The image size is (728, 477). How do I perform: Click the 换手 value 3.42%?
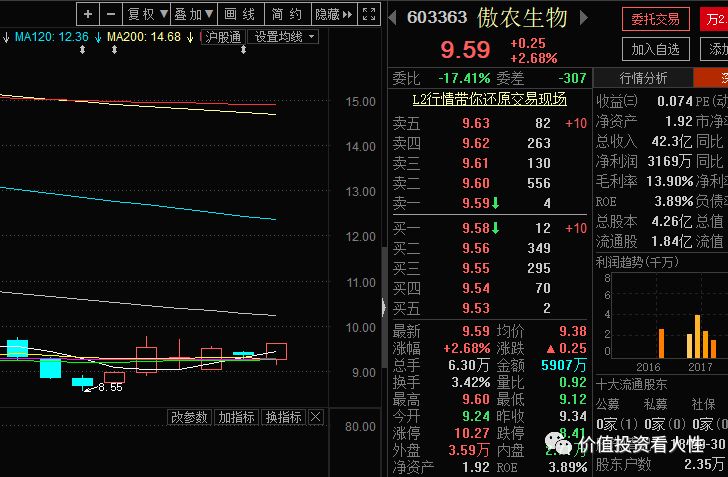(x=471, y=382)
